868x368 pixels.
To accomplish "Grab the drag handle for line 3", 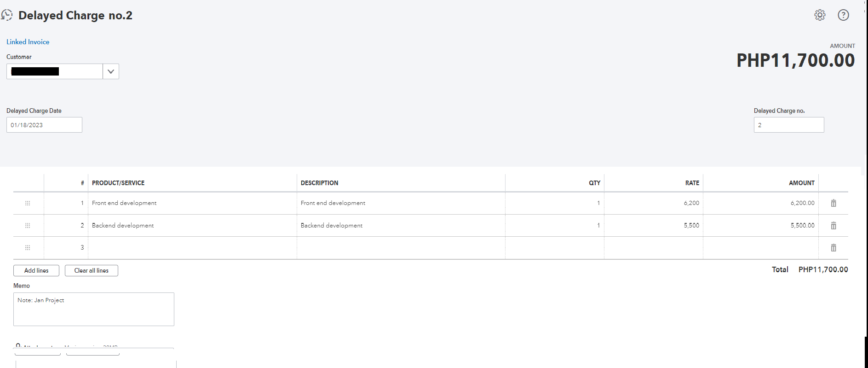I will point(28,248).
